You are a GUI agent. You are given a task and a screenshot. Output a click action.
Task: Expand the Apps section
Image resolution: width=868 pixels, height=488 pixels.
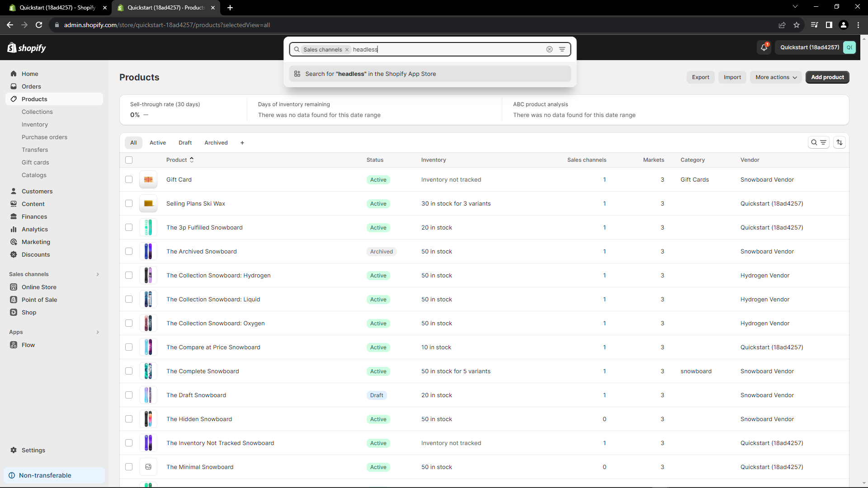98,332
